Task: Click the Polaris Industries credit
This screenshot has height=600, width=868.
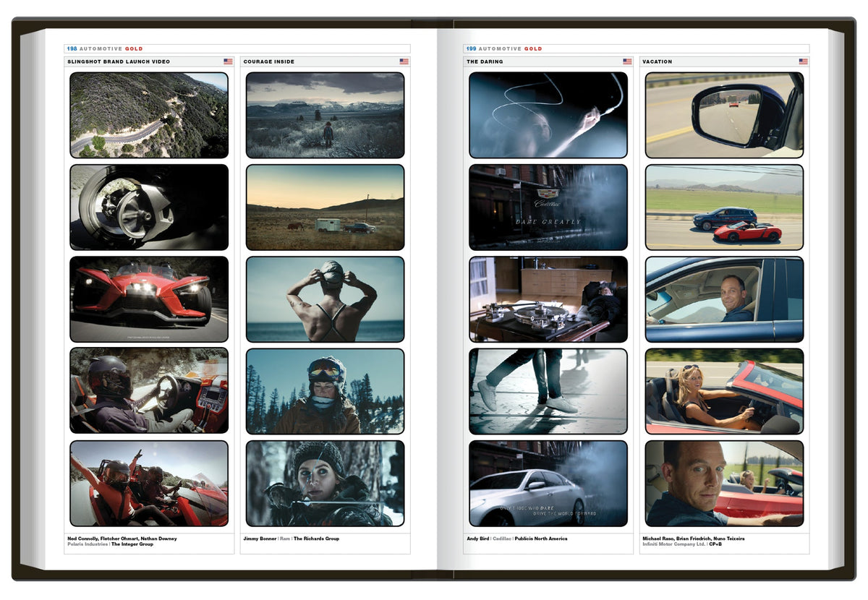Action: point(88,544)
